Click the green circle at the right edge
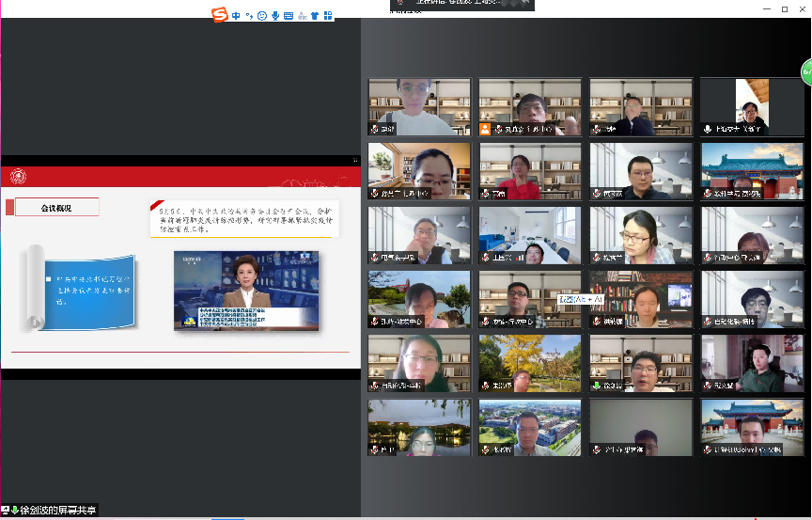The image size is (812, 520). [806, 71]
